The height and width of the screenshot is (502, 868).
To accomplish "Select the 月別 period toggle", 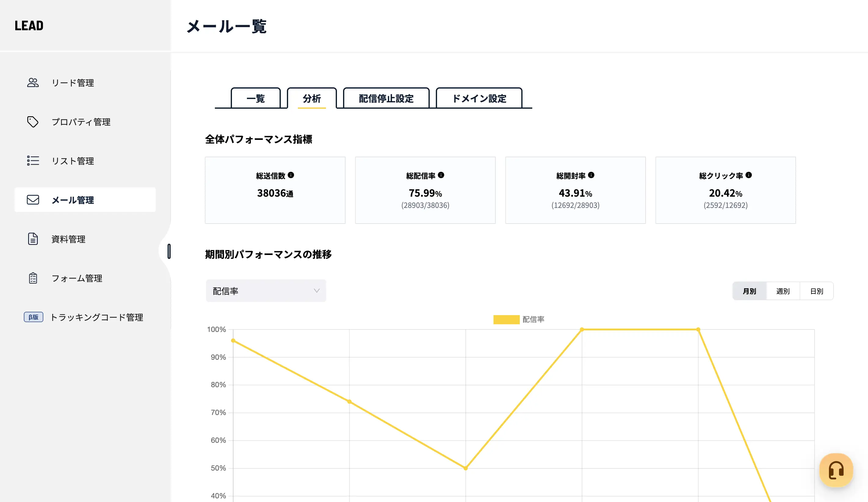I will 750,291.
